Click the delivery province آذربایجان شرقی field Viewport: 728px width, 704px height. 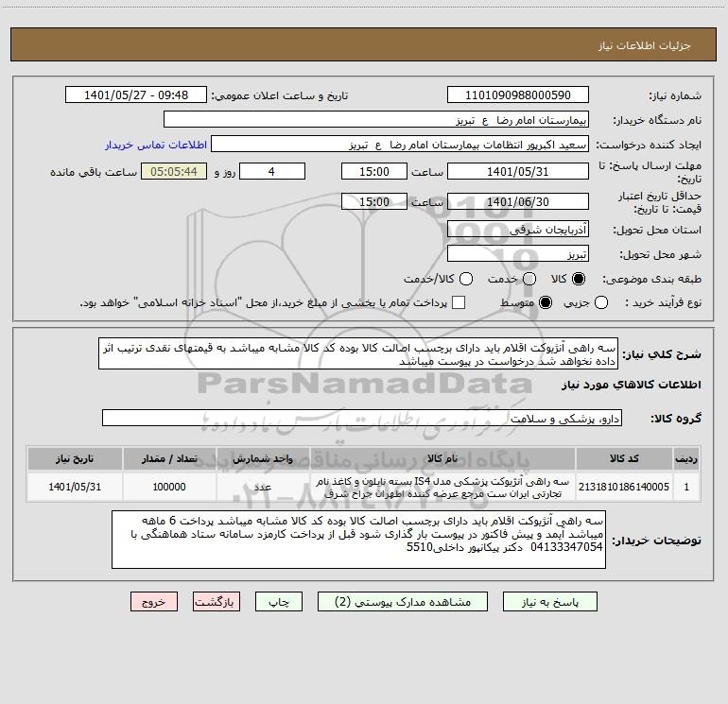point(518,230)
